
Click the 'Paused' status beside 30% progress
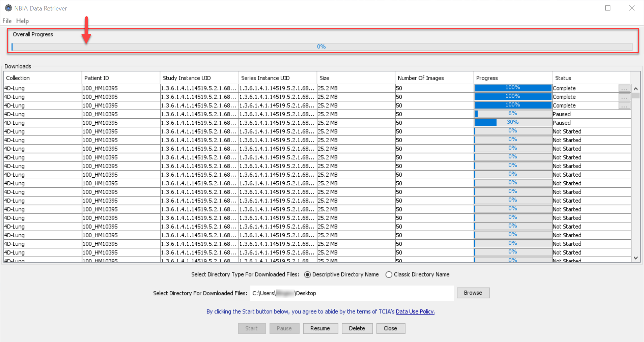pyautogui.click(x=562, y=123)
